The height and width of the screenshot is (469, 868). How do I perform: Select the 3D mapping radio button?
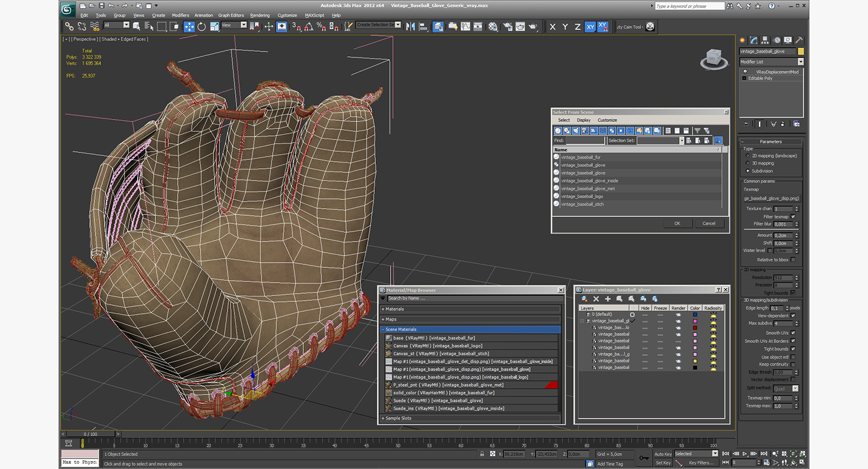[747, 164]
